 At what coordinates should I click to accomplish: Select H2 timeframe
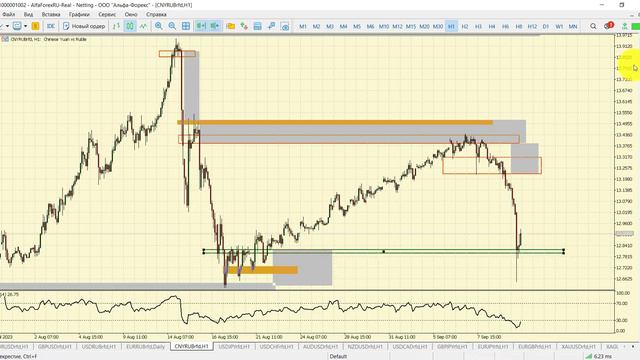coord(465,26)
